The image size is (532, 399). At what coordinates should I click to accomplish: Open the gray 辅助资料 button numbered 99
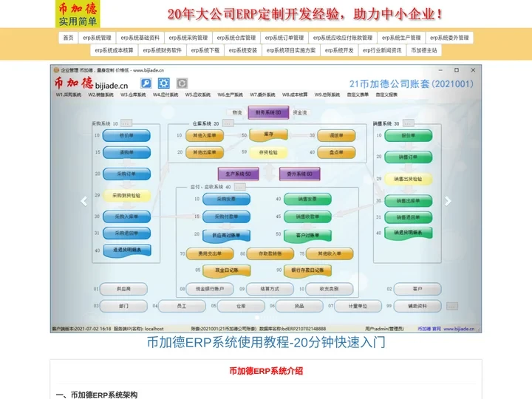coord(417,306)
